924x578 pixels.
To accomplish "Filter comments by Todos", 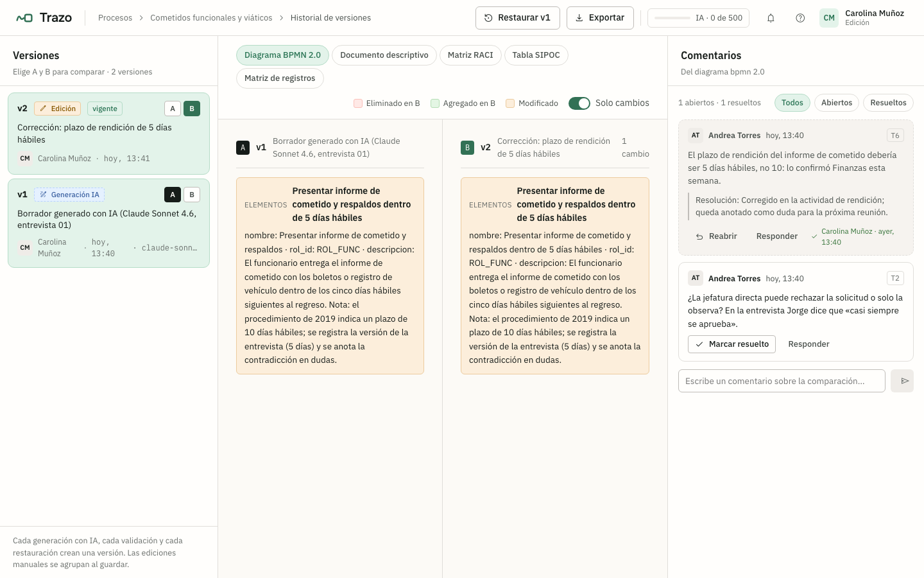I will pos(792,103).
